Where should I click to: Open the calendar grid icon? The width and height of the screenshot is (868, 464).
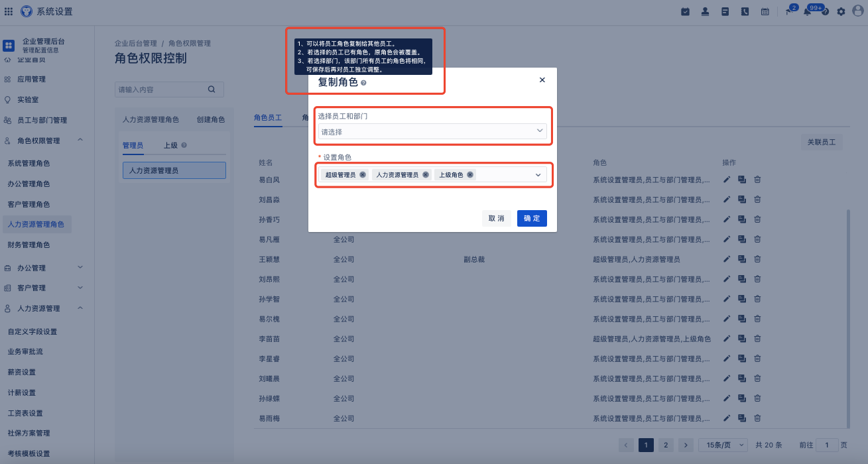tap(765, 11)
